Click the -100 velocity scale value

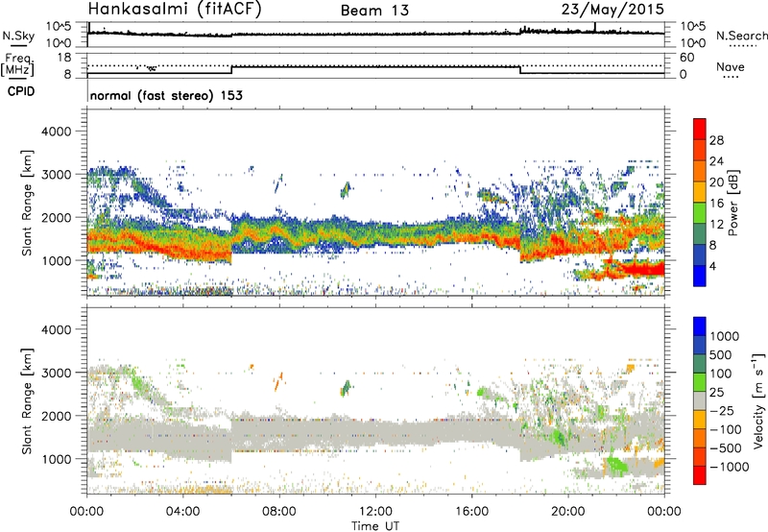[725, 429]
